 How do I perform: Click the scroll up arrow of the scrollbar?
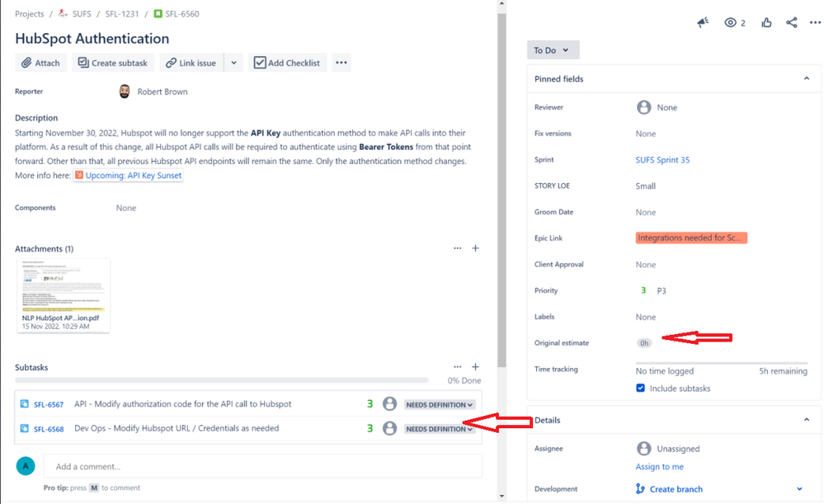pyautogui.click(x=501, y=3)
